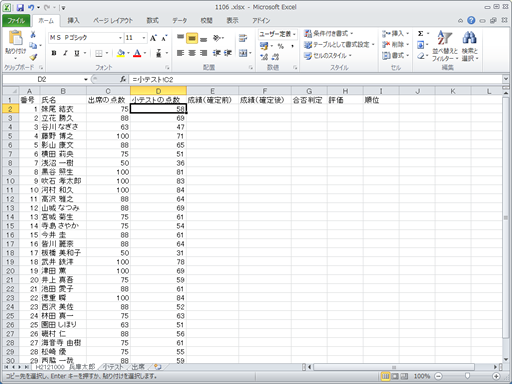Click the Undo arrow icon
The width and height of the screenshot is (512, 384).
click(x=31, y=7)
